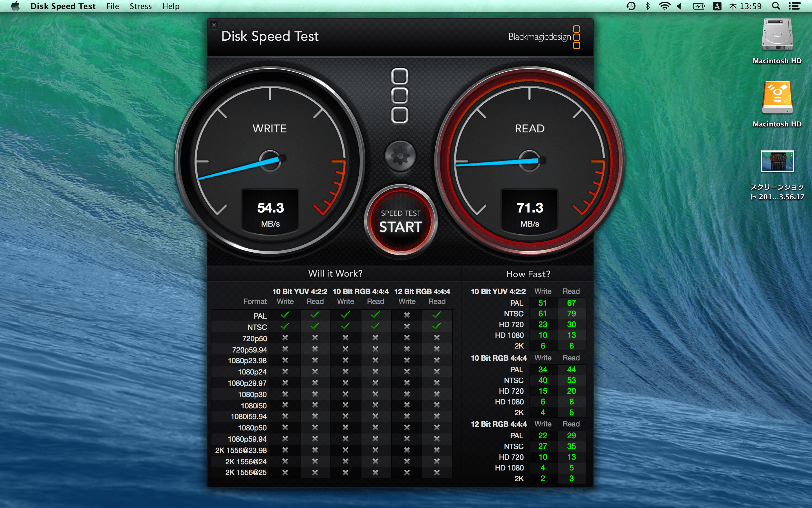Click 720p50 10 Bit YUV write cross

[285, 338]
